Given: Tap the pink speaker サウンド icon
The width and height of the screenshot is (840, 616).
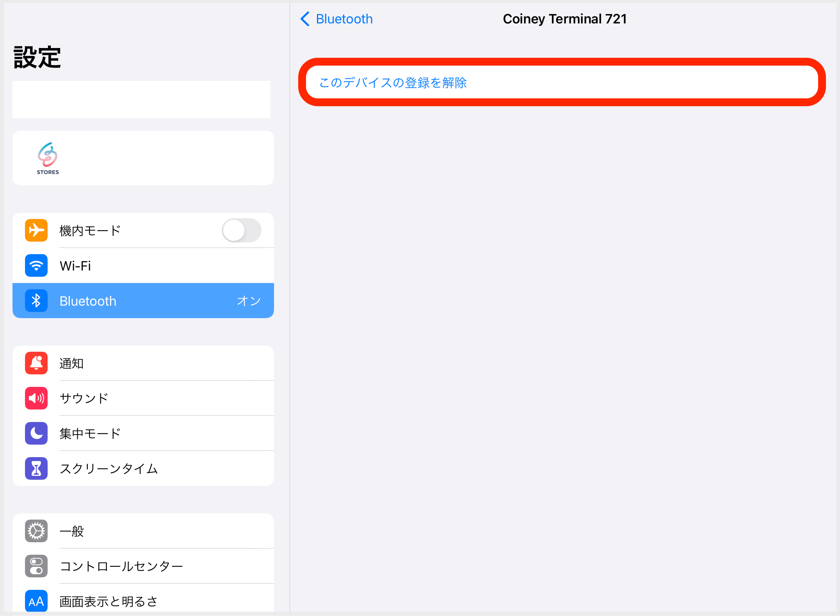Looking at the screenshot, I should coord(36,398).
